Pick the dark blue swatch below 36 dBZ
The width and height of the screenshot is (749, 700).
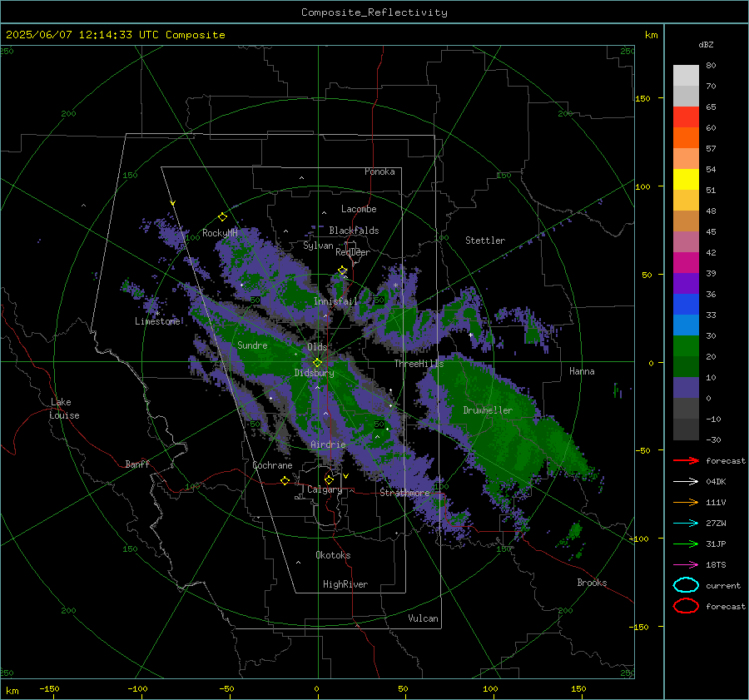(x=686, y=305)
